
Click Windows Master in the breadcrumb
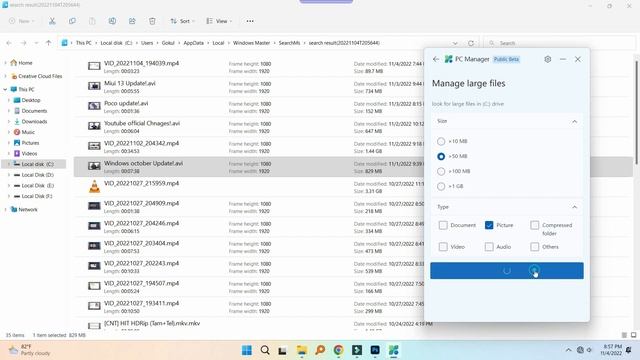tap(251, 43)
